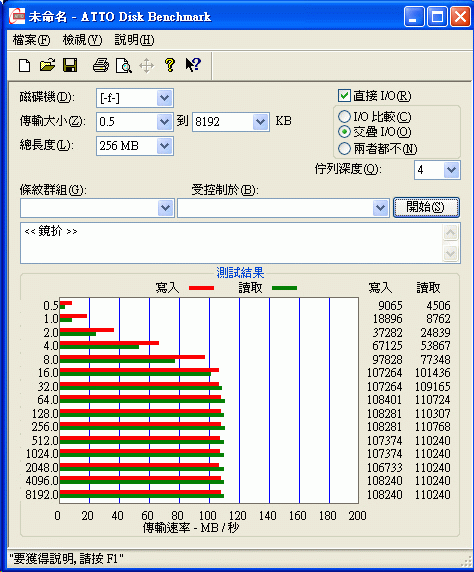Click the 開始 start button

(426, 207)
